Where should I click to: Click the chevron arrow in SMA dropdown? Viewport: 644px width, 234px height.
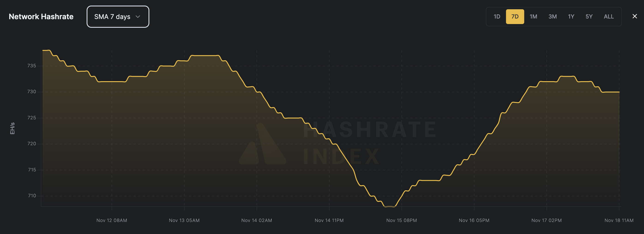[138, 17]
